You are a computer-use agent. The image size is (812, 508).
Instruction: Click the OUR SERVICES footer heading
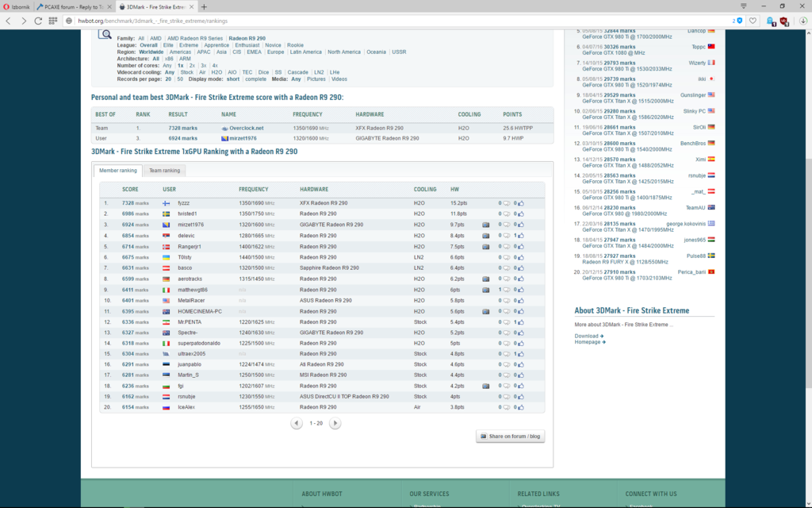[429, 494]
